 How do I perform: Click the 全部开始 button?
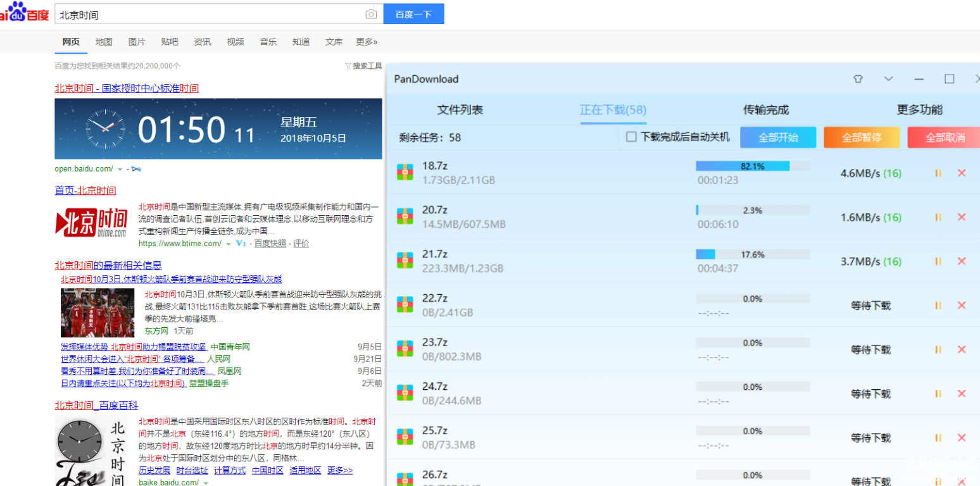point(778,137)
